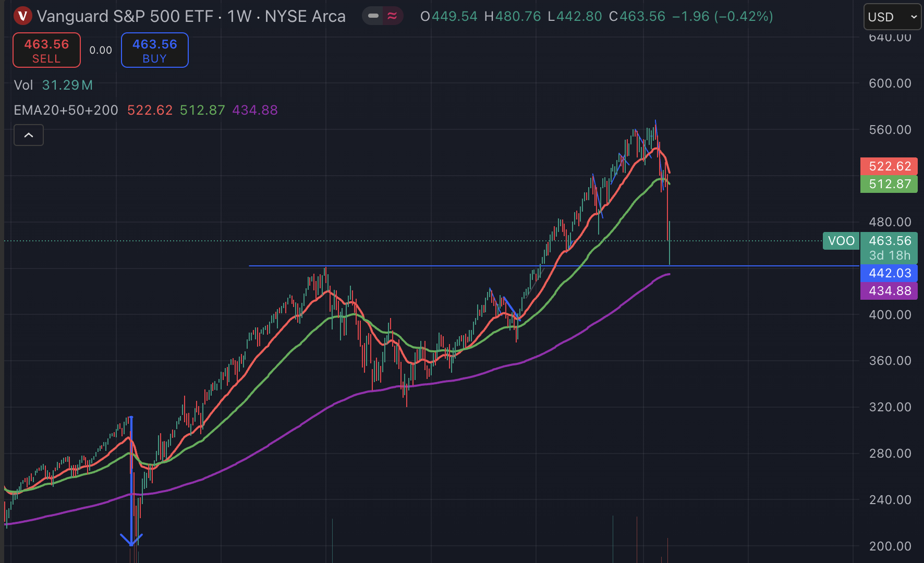Open the USD currency dropdown
Image resolution: width=924 pixels, height=563 pixels.
pos(892,17)
